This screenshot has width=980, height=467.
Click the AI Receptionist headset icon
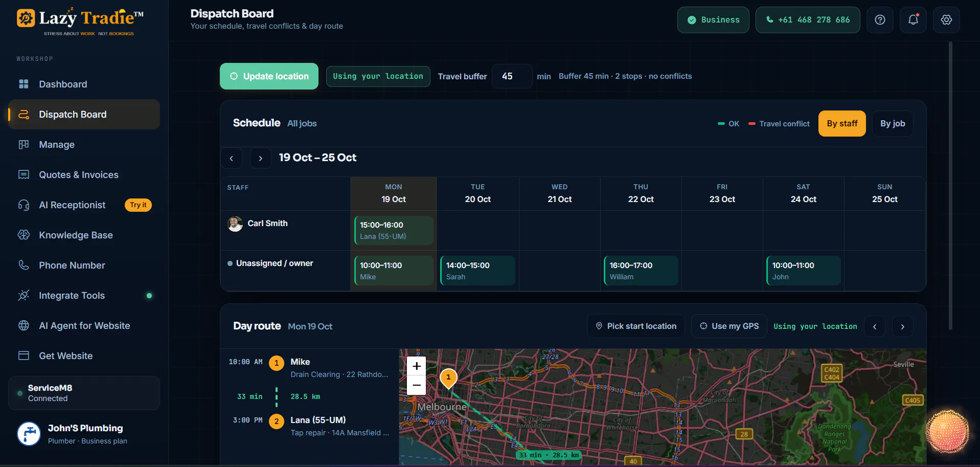tap(24, 205)
